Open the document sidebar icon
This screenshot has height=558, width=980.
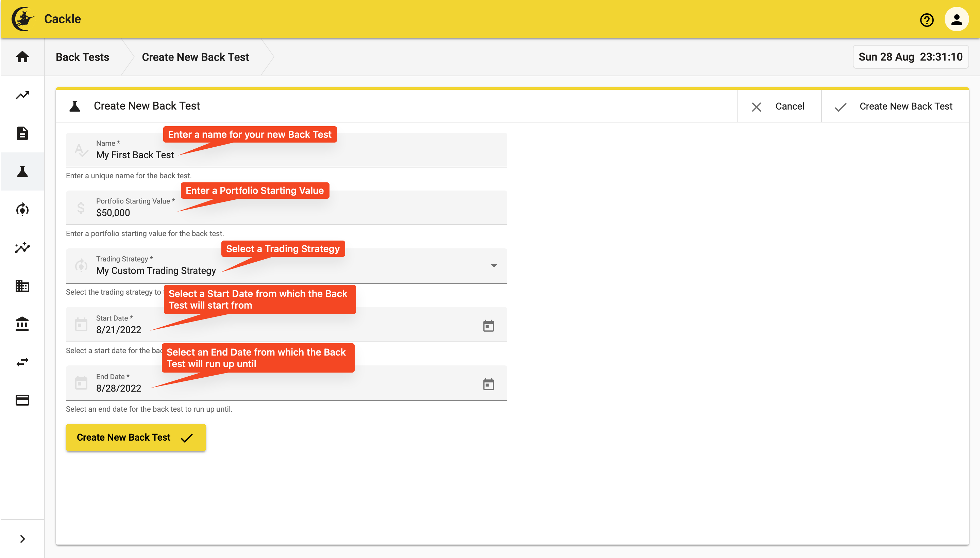pyautogui.click(x=22, y=133)
